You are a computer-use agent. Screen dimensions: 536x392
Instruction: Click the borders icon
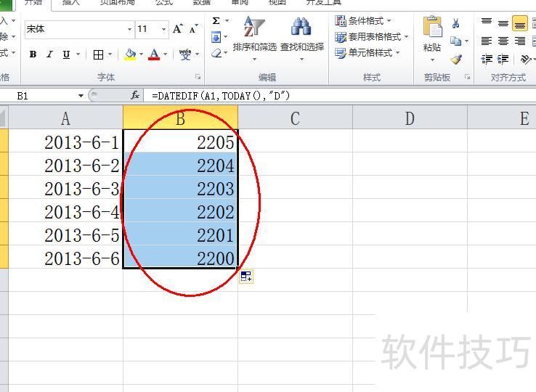[99, 54]
